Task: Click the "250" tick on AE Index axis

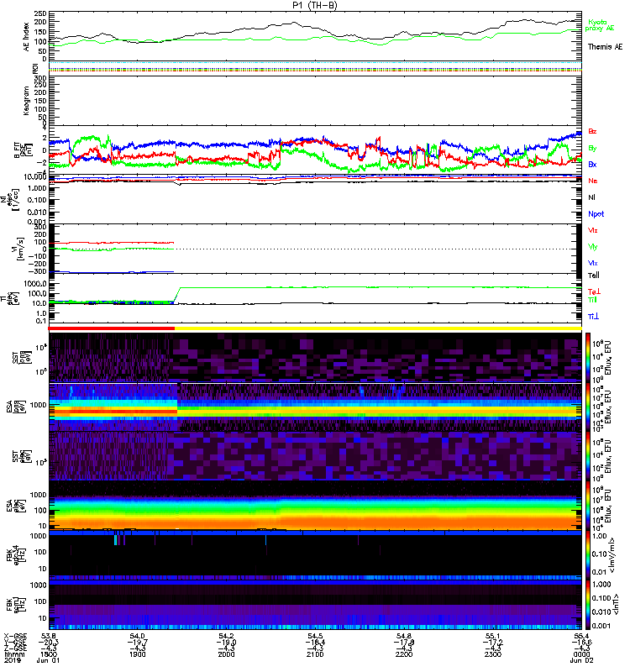Action: pyautogui.click(x=41, y=13)
